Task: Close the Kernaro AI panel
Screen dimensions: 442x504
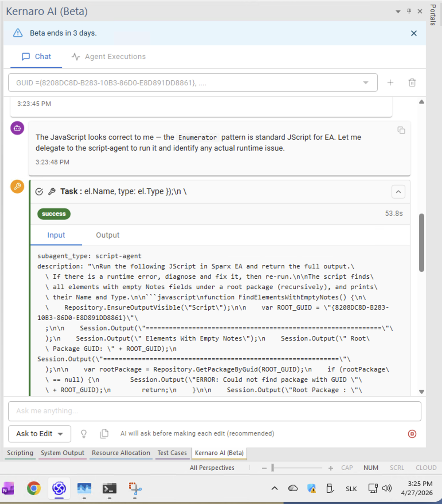Action: click(x=420, y=11)
